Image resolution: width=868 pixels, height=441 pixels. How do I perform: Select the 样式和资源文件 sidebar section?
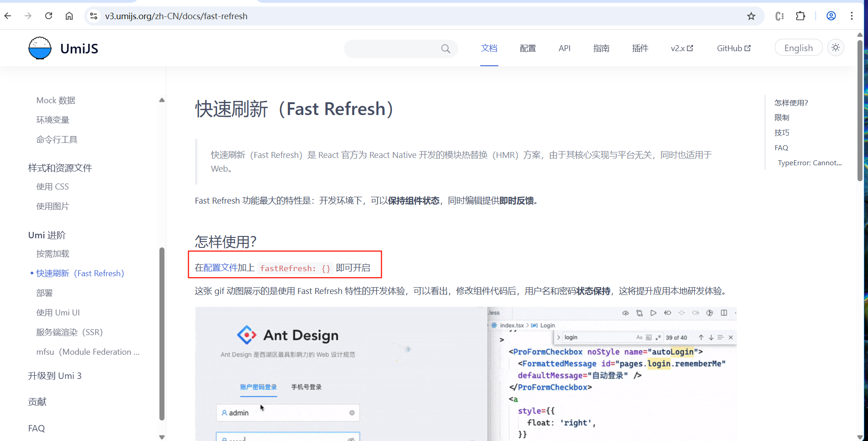click(x=60, y=168)
